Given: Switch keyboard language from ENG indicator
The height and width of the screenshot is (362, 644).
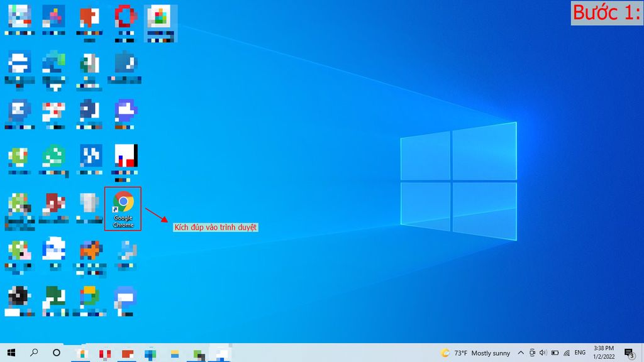Looking at the screenshot, I should [x=579, y=353].
